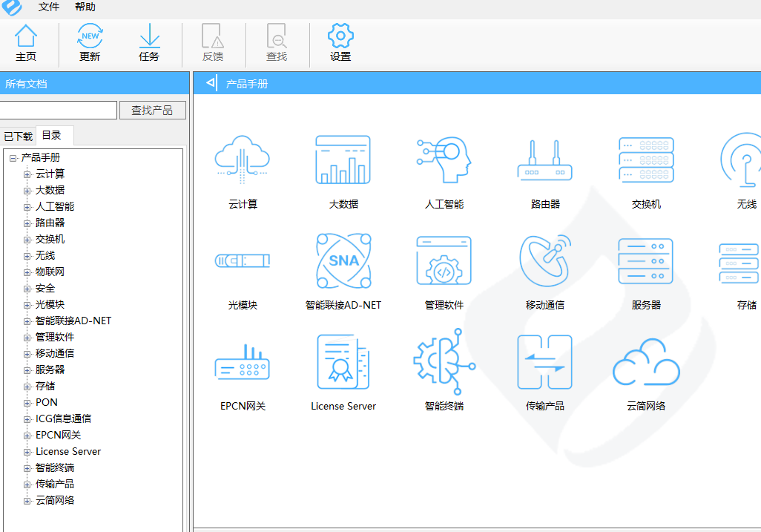761x532 pixels.
Task: Expand the 人工智能 tree node
Action: pyautogui.click(x=27, y=207)
